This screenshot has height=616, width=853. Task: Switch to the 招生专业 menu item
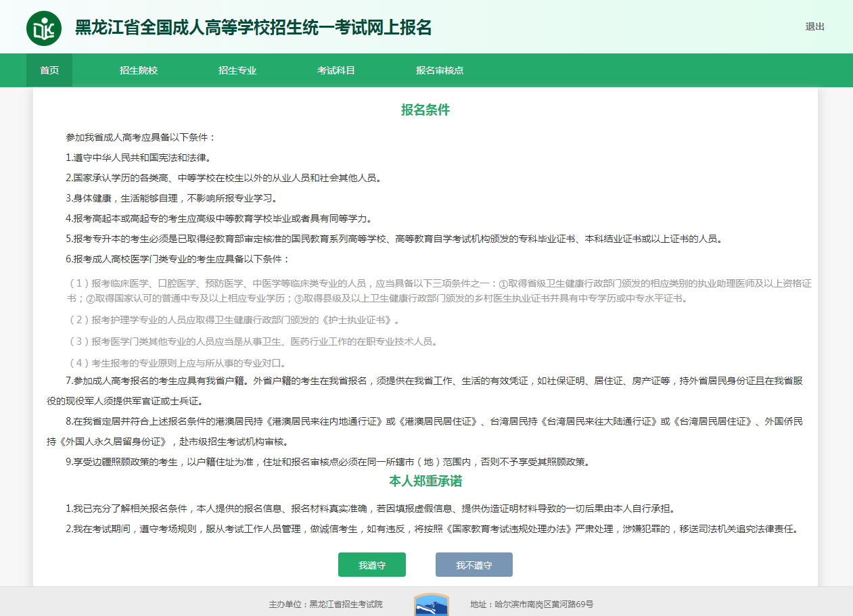click(237, 70)
